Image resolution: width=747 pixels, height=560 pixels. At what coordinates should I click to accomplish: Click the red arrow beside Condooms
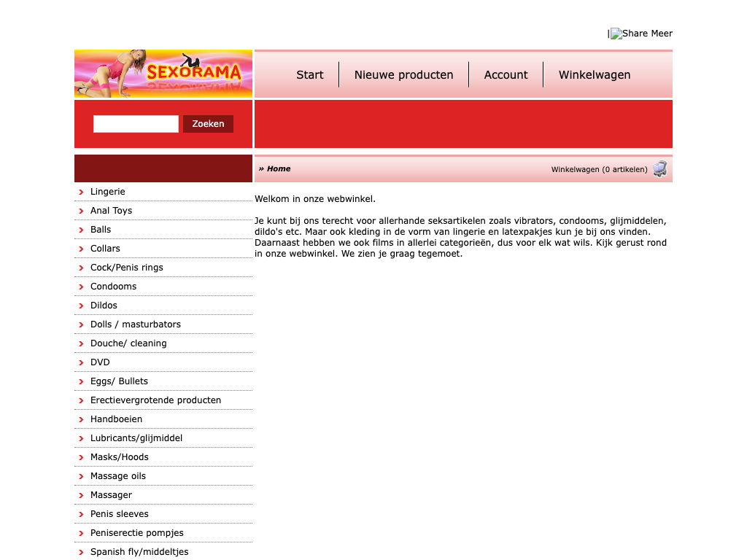pos(81,287)
